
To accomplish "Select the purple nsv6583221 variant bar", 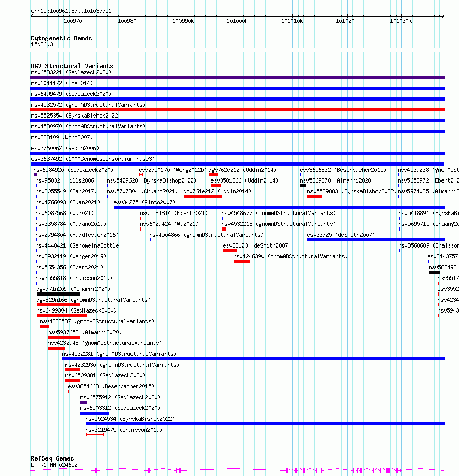I will (237, 77).
